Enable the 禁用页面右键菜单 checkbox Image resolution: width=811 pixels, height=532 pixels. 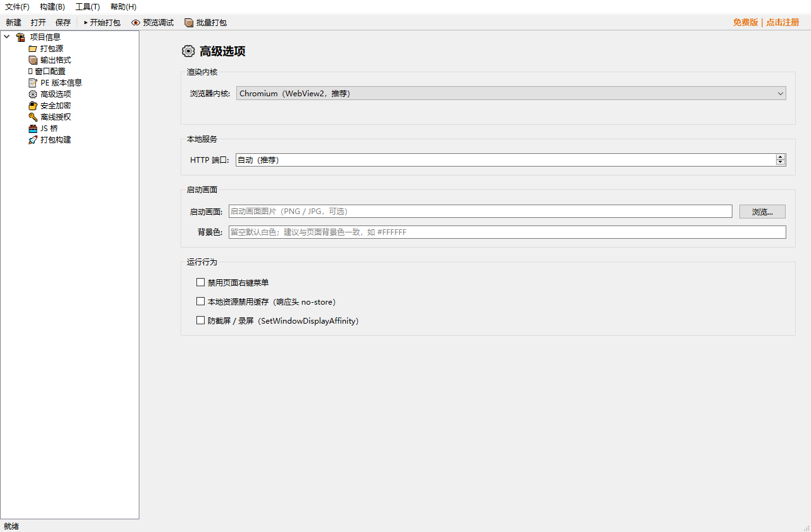click(200, 282)
